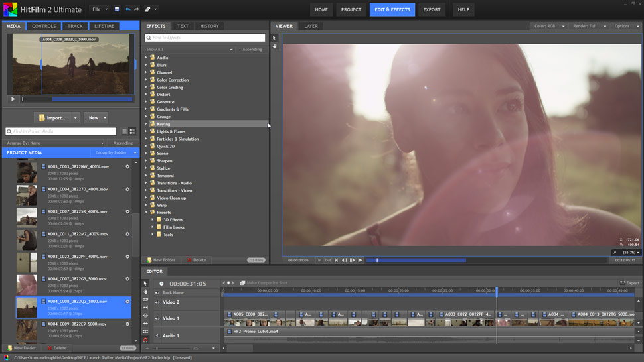Toggle visibility of the Video 1 track
Viewport: 644px width, 362px height.
pyautogui.click(x=157, y=319)
